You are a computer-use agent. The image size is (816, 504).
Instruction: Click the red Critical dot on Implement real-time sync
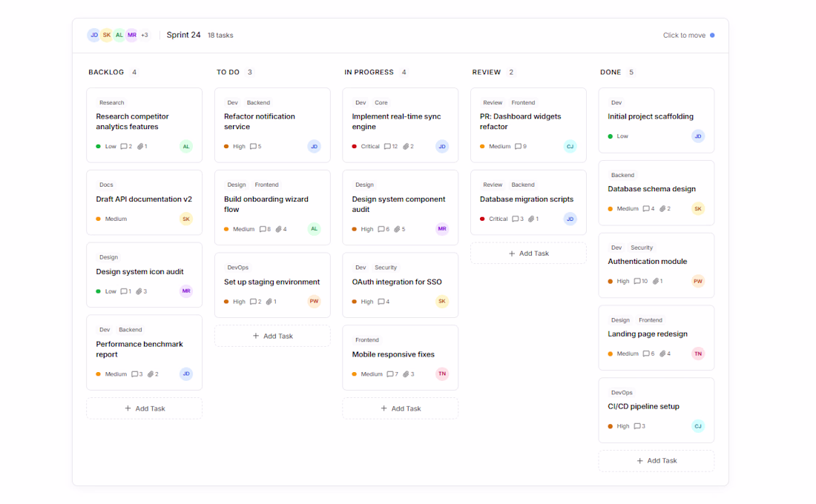355,146
